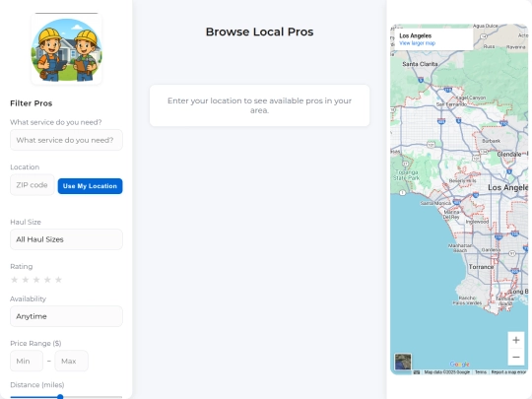
Task: Open the map Terms link
Action: pos(481,372)
